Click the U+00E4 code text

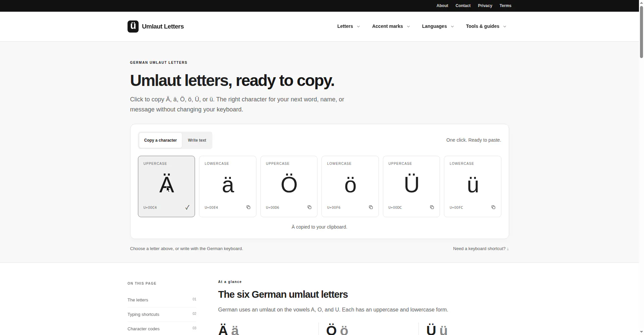[211, 208]
